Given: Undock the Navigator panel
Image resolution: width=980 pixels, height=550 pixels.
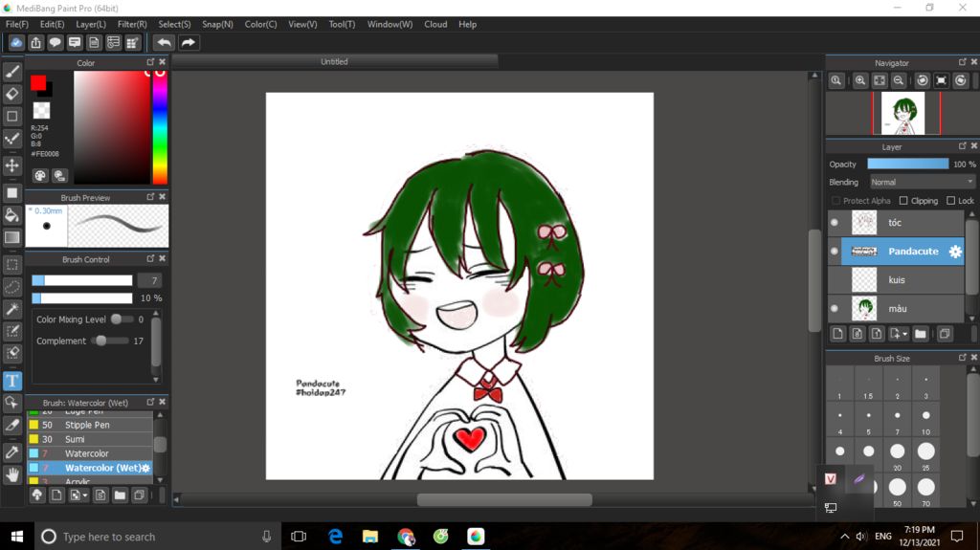Looking at the screenshot, I should pyautogui.click(x=963, y=62).
